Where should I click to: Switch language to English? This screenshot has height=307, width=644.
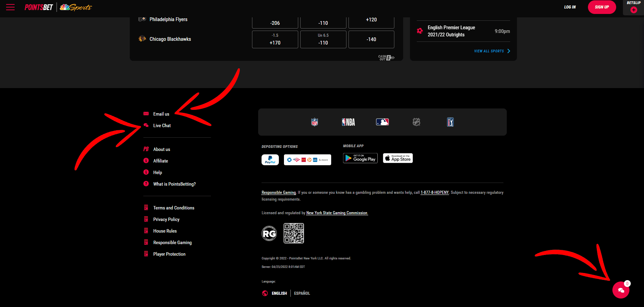click(279, 293)
